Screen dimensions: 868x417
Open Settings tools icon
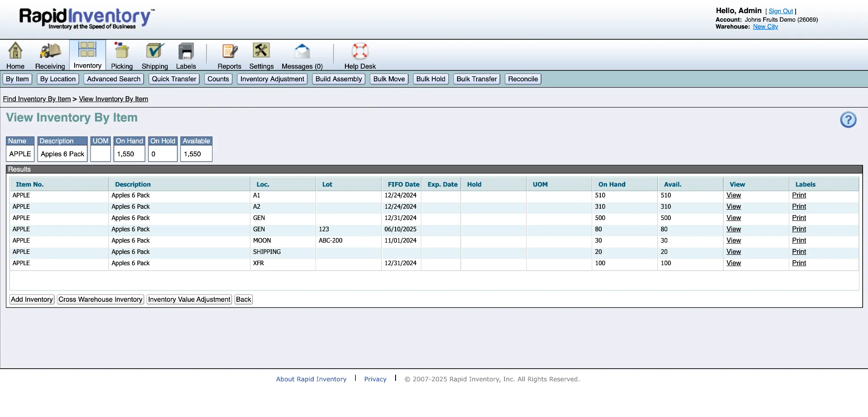point(261,51)
